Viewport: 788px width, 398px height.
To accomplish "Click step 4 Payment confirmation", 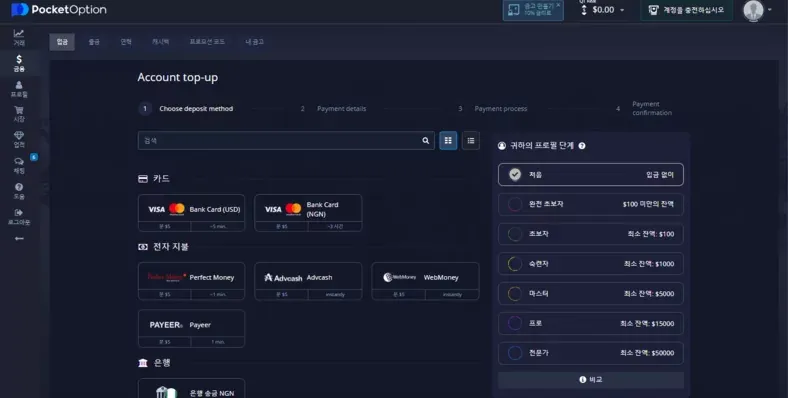I will (644, 108).
